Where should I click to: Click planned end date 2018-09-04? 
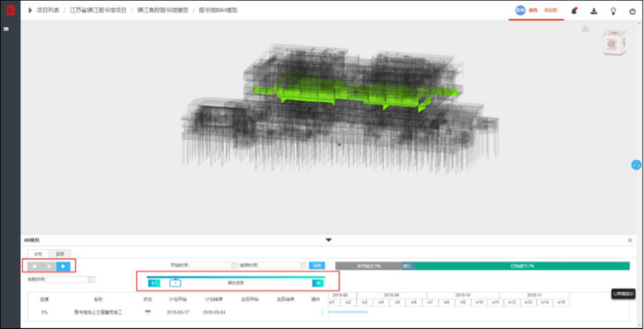point(214,313)
